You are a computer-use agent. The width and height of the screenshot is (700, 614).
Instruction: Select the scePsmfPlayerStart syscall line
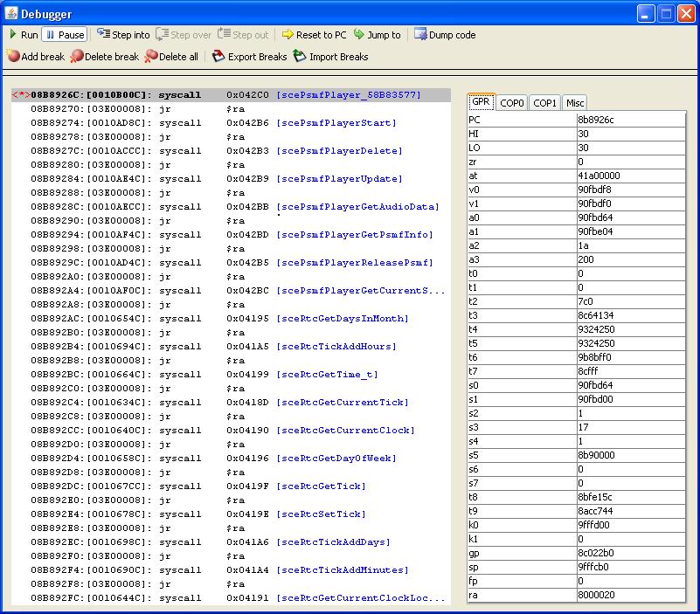231,122
